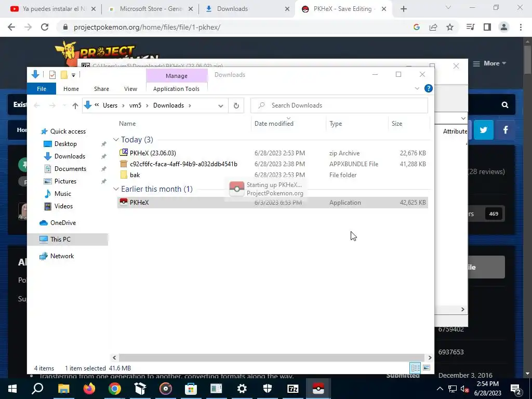Image resolution: width=532 pixels, height=399 pixels.
Task: Open the site More dropdown menu
Action: 489,63
